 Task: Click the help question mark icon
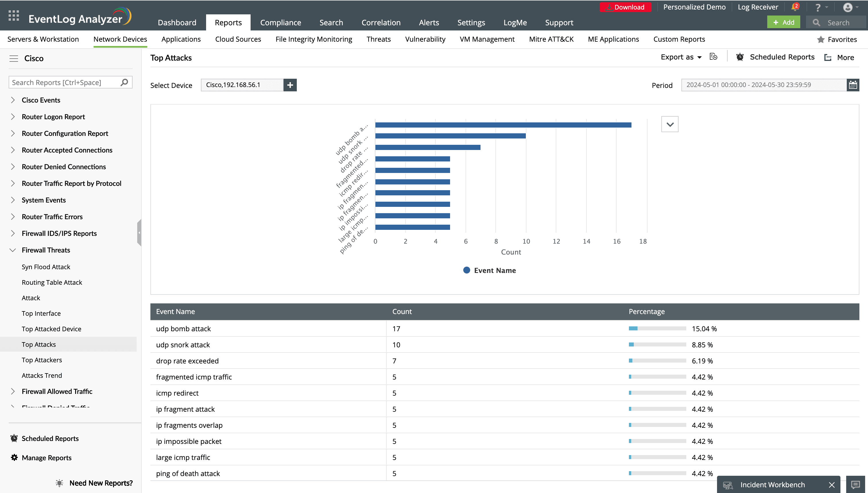coord(817,7)
